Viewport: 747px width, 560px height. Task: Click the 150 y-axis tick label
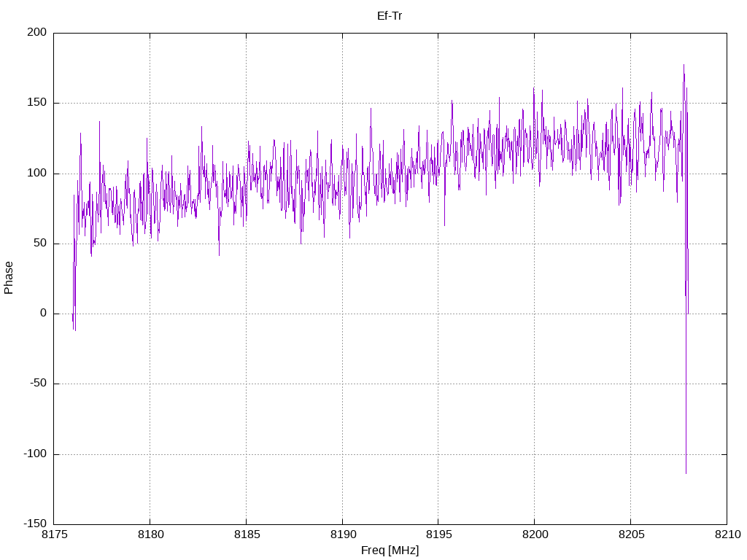point(36,102)
